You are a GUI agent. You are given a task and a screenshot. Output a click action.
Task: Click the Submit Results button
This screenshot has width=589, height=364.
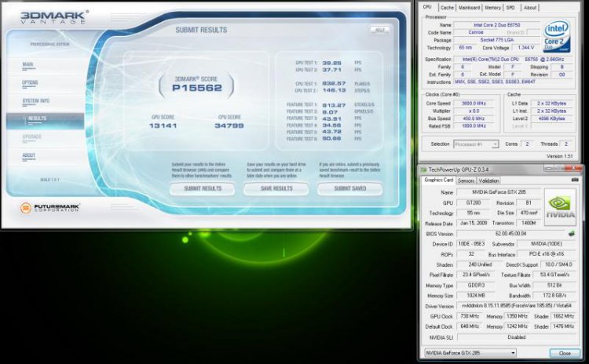point(203,189)
